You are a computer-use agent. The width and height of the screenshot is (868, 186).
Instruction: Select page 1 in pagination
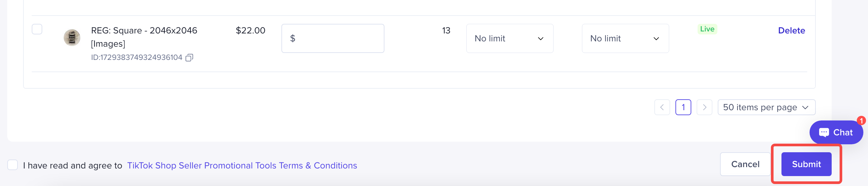point(683,107)
